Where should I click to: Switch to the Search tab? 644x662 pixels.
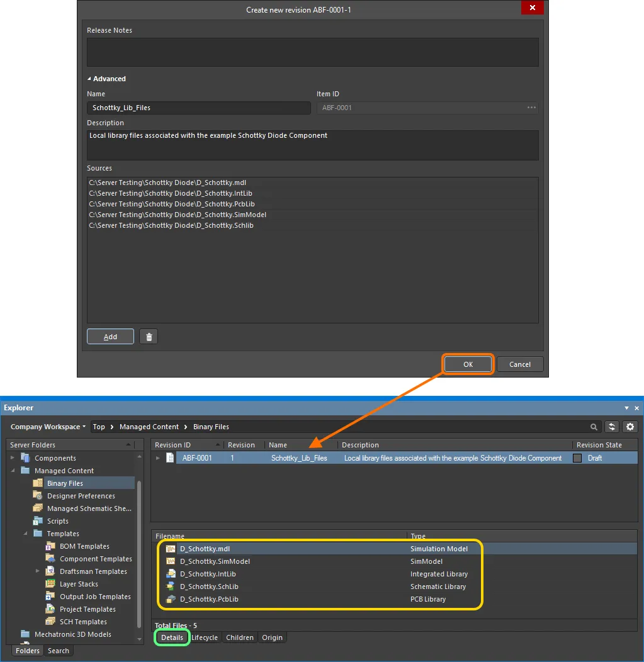pyautogui.click(x=59, y=651)
